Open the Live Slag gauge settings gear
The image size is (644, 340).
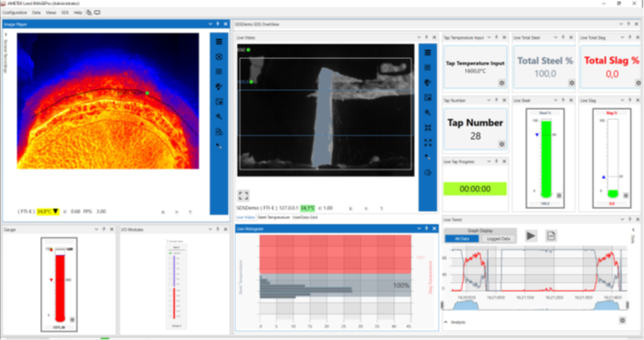point(626,195)
